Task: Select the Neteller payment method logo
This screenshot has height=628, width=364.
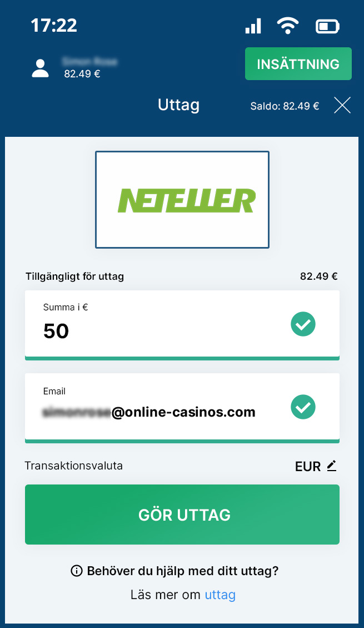Action: coord(182,200)
